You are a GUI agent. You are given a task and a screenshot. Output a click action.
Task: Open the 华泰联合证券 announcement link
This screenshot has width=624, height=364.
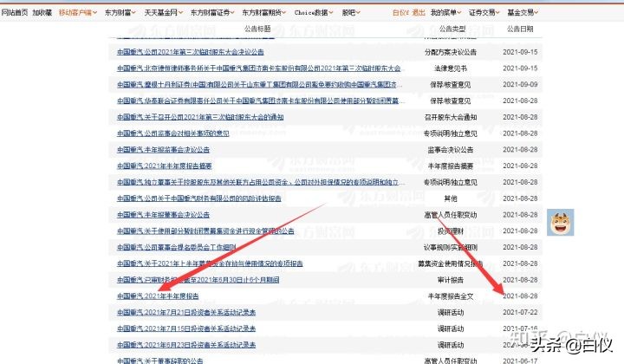[261, 101]
